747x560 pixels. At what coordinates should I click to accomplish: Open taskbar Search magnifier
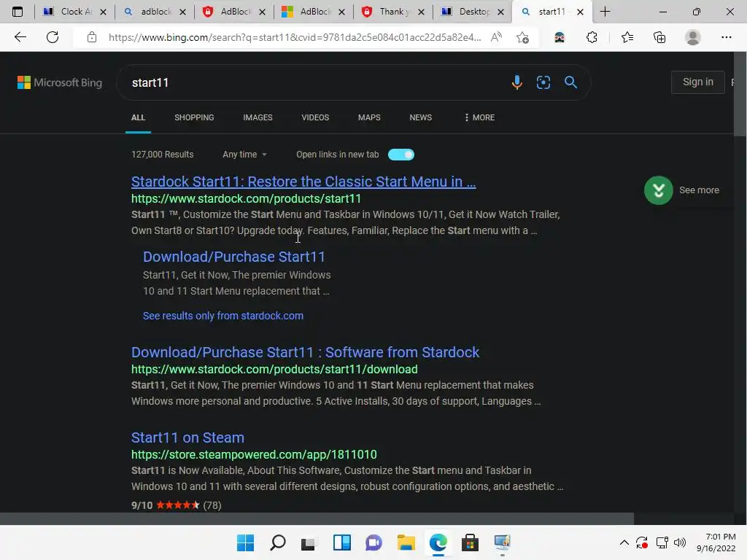click(x=277, y=542)
